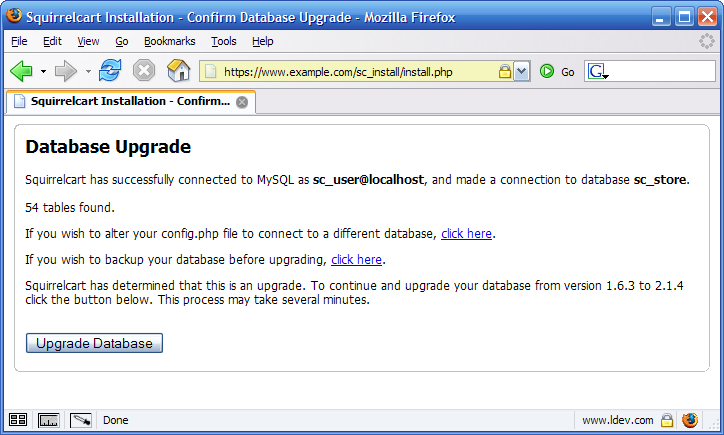This screenshot has height=435, width=724.
Task: Go to the Home page icon
Action: tap(178, 71)
